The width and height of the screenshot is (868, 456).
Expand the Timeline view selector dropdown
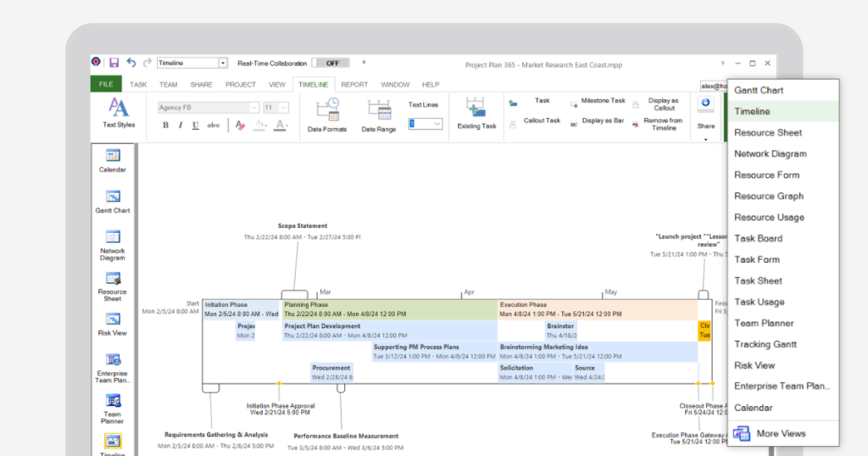click(223, 63)
